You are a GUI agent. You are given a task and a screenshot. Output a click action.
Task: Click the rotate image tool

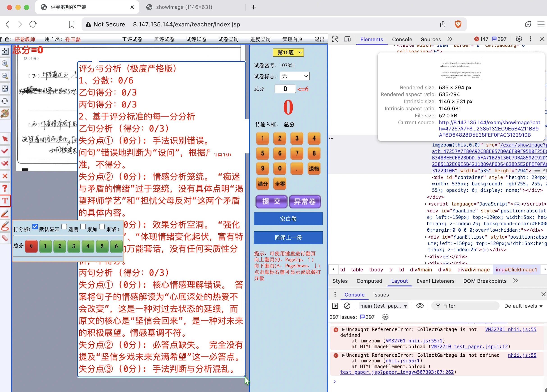pyautogui.click(x=5, y=101)
